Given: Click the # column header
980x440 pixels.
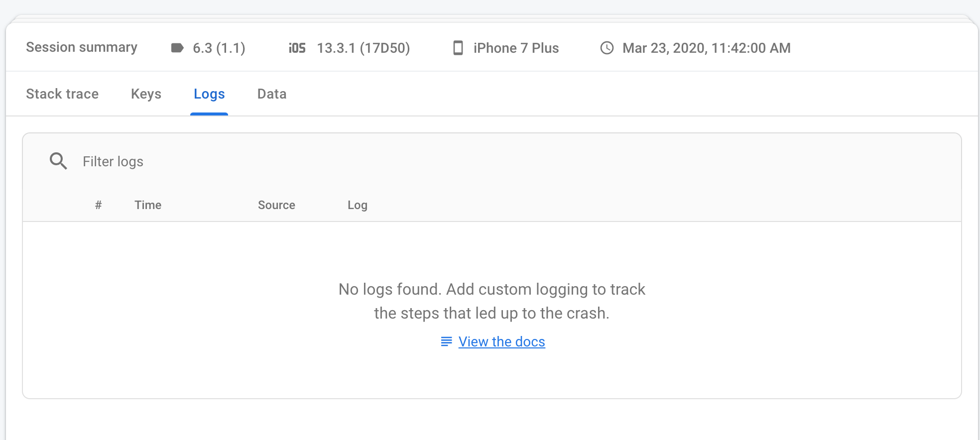Looking at the screenshot, I should tap(99, 205).
